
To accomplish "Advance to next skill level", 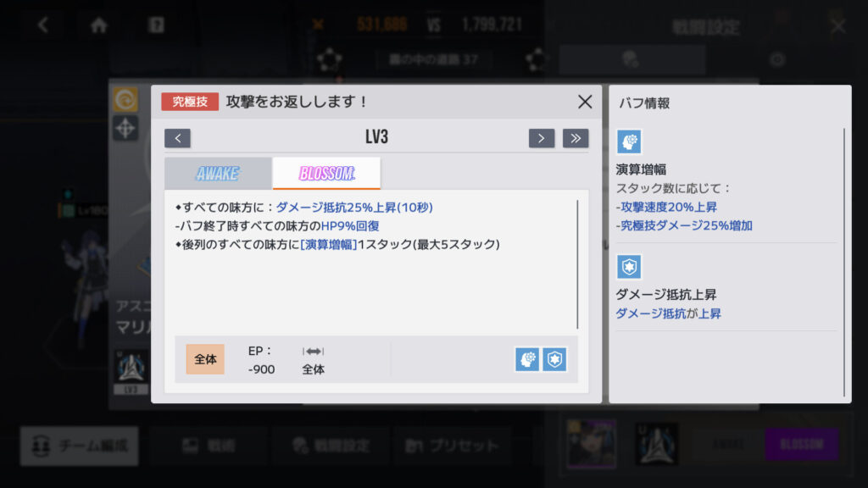I will click(x=542, y=138).
